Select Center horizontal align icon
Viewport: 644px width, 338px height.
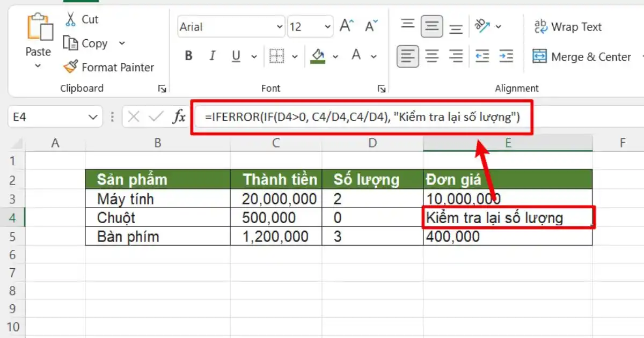pos(432,56)
